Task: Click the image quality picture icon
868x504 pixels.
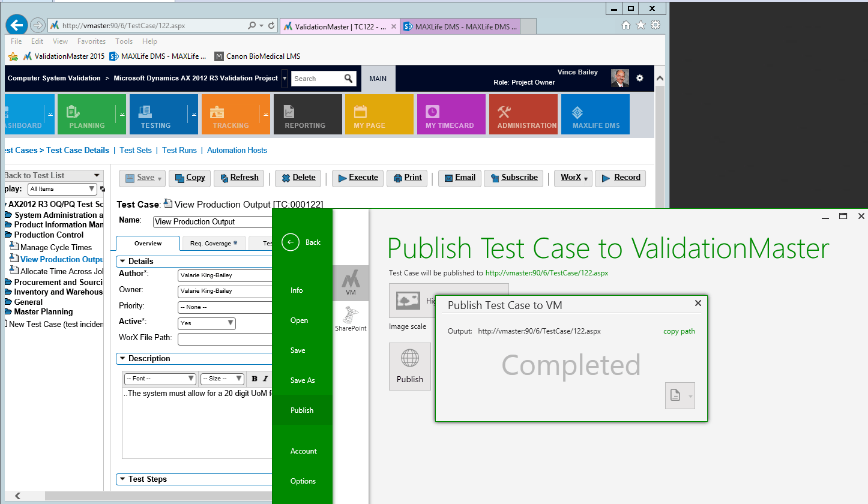Action: pyautogui.click(x=408, y=301)
